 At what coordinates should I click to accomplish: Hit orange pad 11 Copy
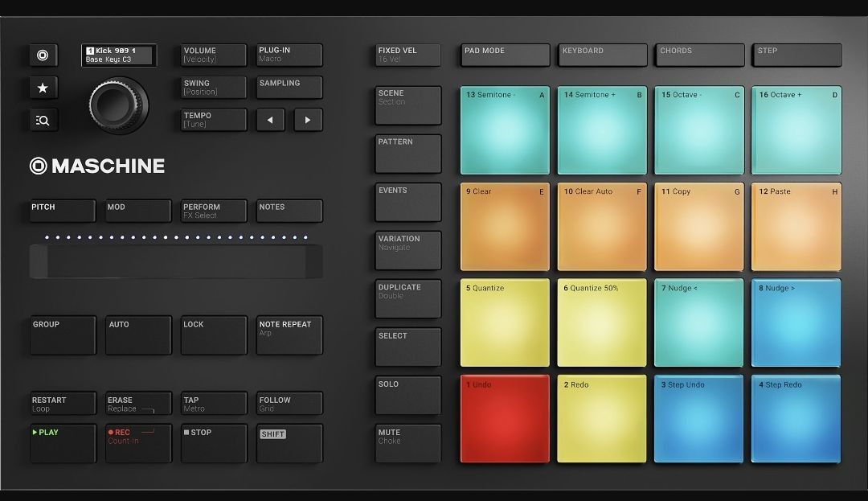coord(699,227)
